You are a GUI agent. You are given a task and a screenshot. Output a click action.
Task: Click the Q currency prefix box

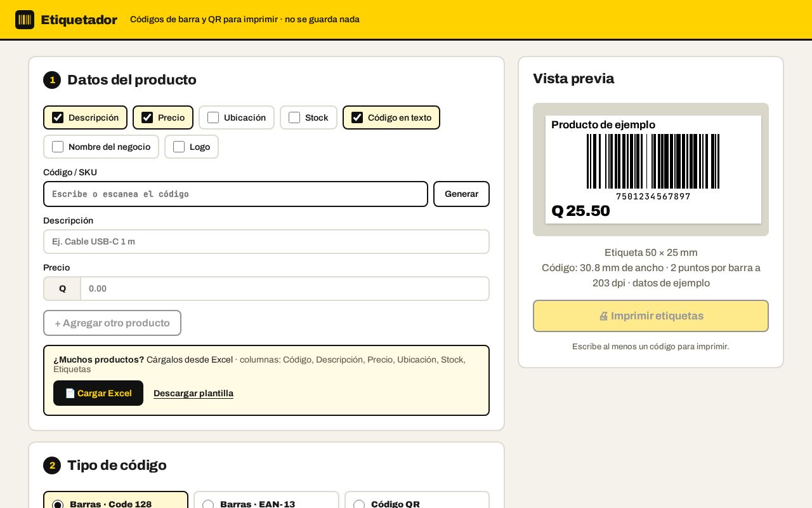pyautogui.click(x=62, y=288)
